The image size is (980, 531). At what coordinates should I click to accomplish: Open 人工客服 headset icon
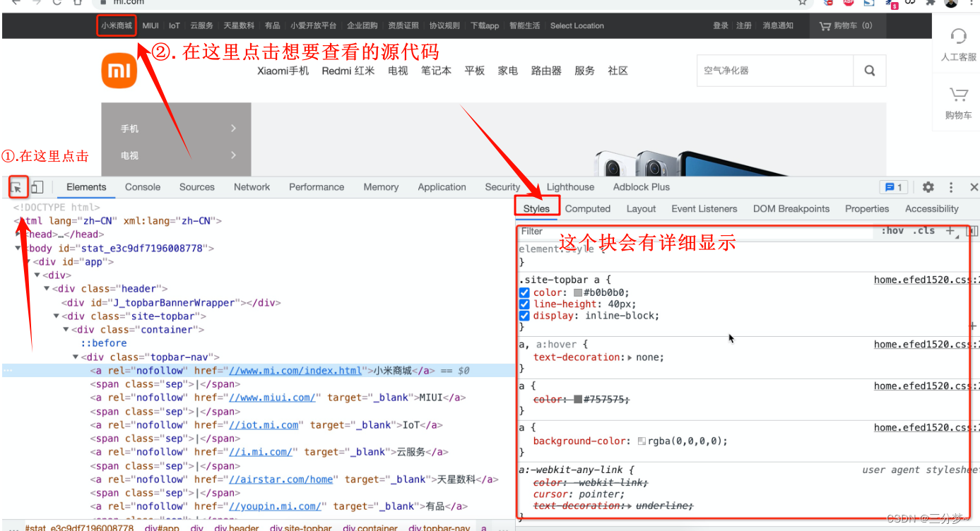click(958, 35)
